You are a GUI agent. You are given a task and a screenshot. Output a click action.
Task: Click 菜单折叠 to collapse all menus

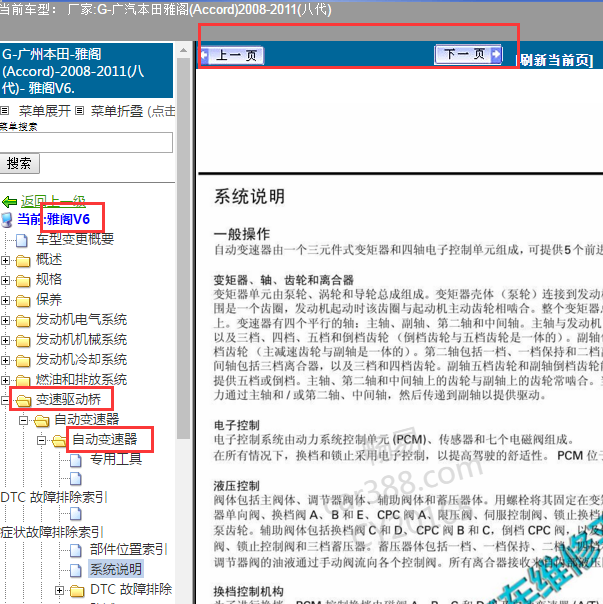[x=116, y=111]
